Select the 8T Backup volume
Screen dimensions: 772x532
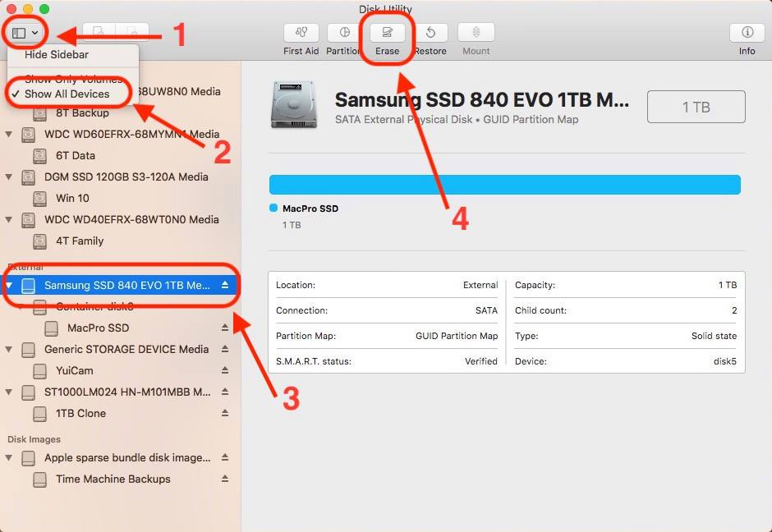(82, 113)
